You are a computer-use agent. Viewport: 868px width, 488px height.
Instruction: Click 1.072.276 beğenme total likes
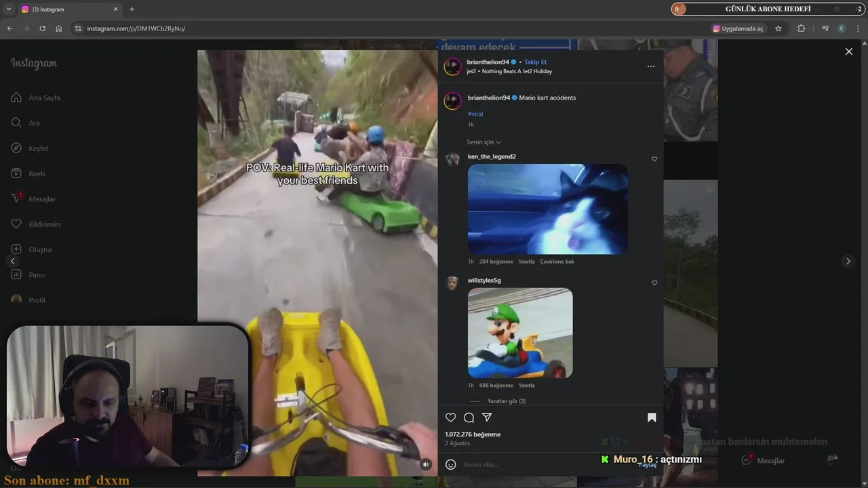tap(473, 434)
